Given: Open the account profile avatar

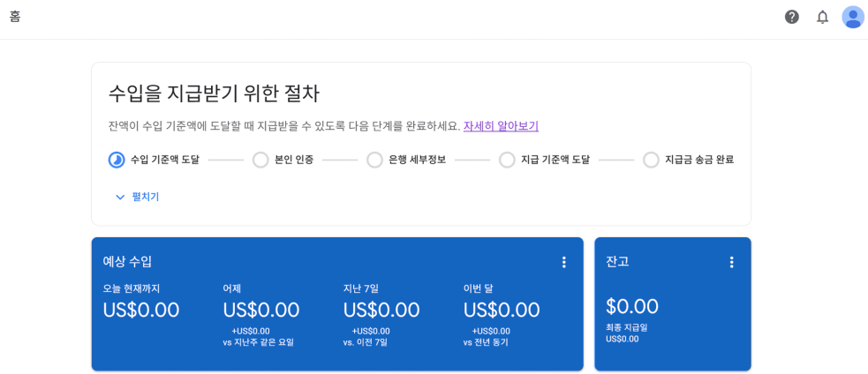Looking at the screenshot, I should point(853,17).
